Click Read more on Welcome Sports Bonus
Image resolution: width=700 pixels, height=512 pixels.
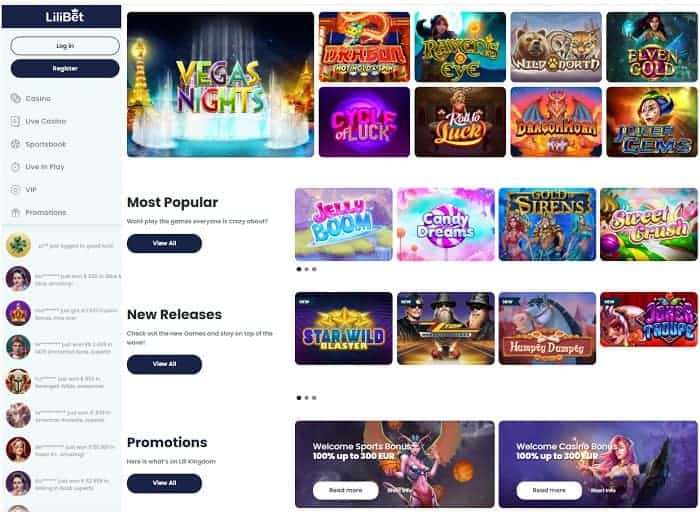pos(346,490)
